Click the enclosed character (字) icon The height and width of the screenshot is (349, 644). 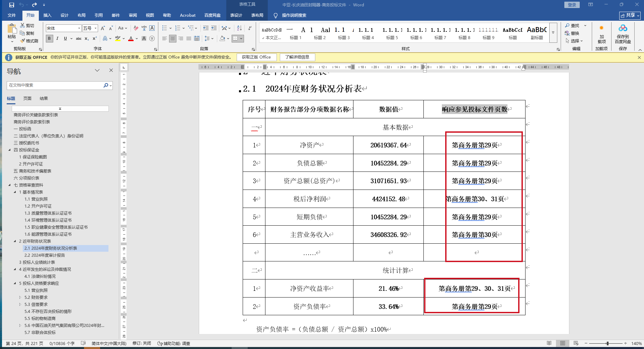152,38
